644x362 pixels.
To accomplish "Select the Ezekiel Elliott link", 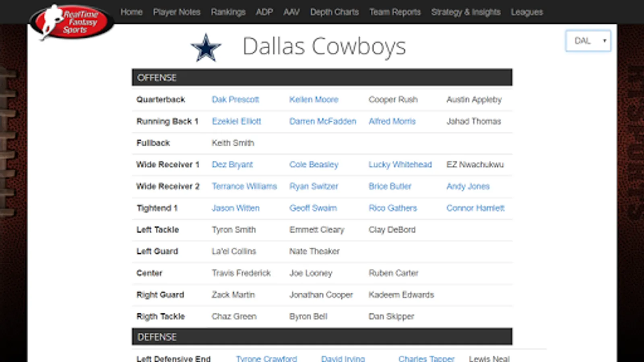I will point(237,121).
